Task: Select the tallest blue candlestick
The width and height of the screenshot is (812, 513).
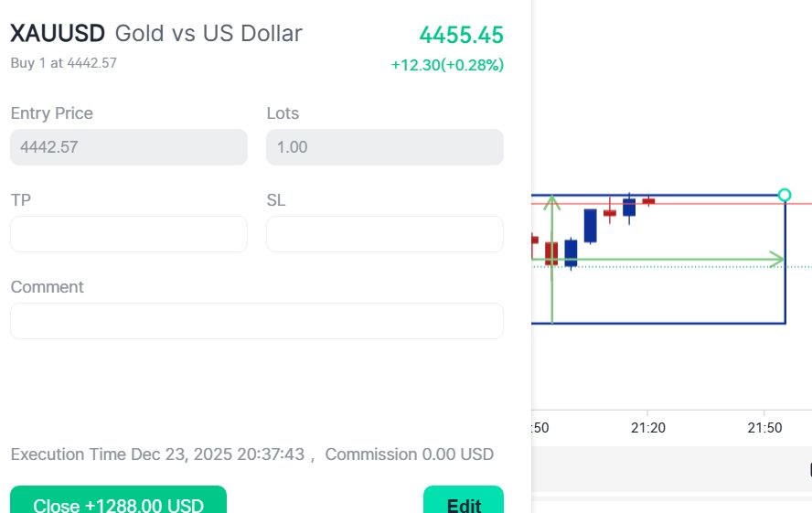Action: coord(590,226)
